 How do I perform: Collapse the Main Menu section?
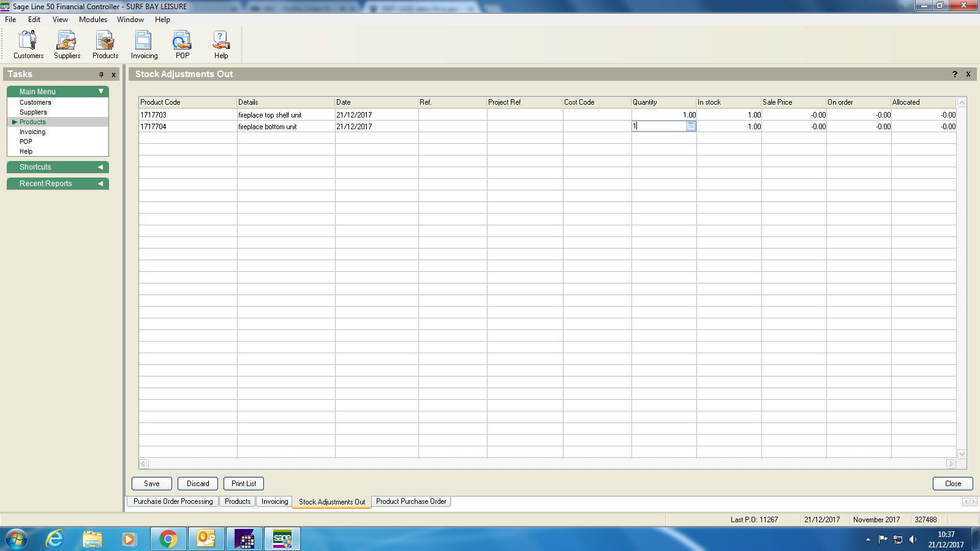(101, 92)
